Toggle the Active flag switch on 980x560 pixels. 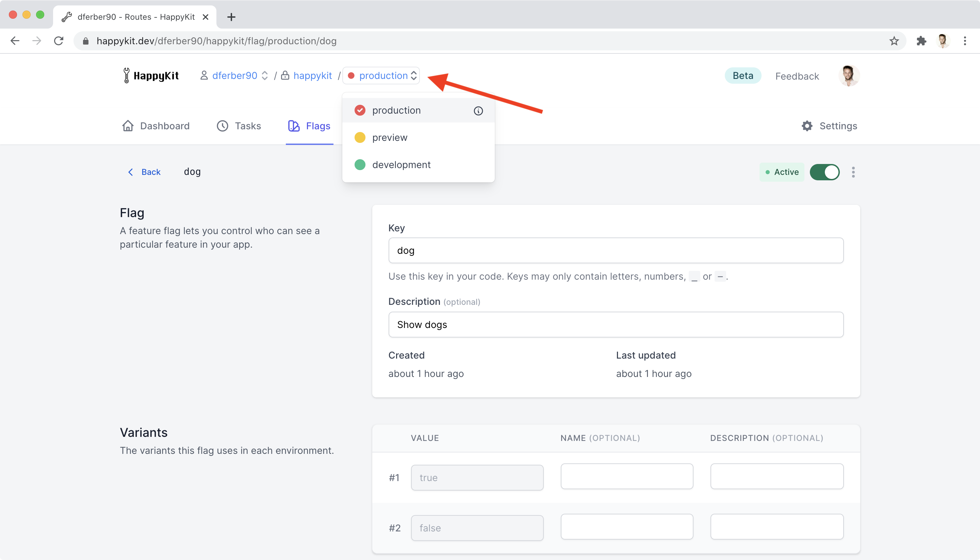click(x=824, y=172)
